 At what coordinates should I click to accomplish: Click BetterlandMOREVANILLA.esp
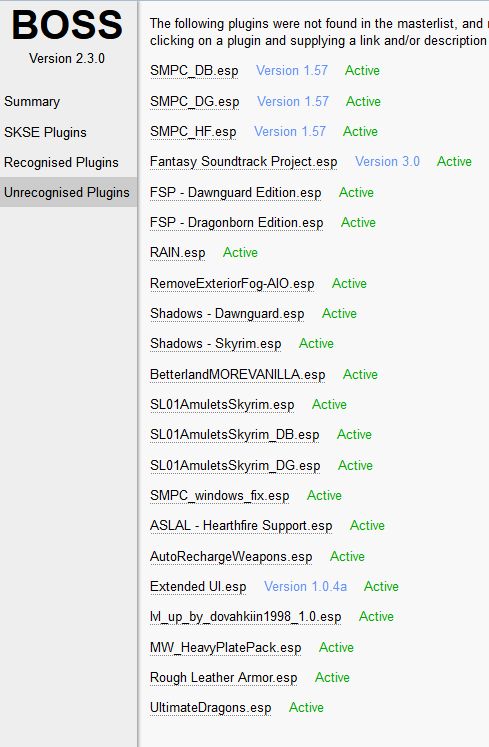click(237, 374)
